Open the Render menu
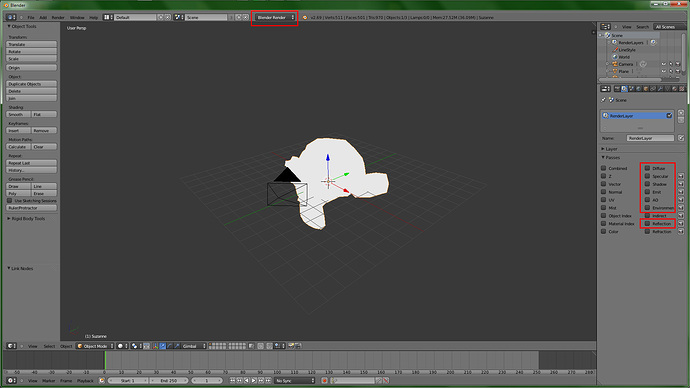Viewport: 690px width, 388px height. point(58,18)
